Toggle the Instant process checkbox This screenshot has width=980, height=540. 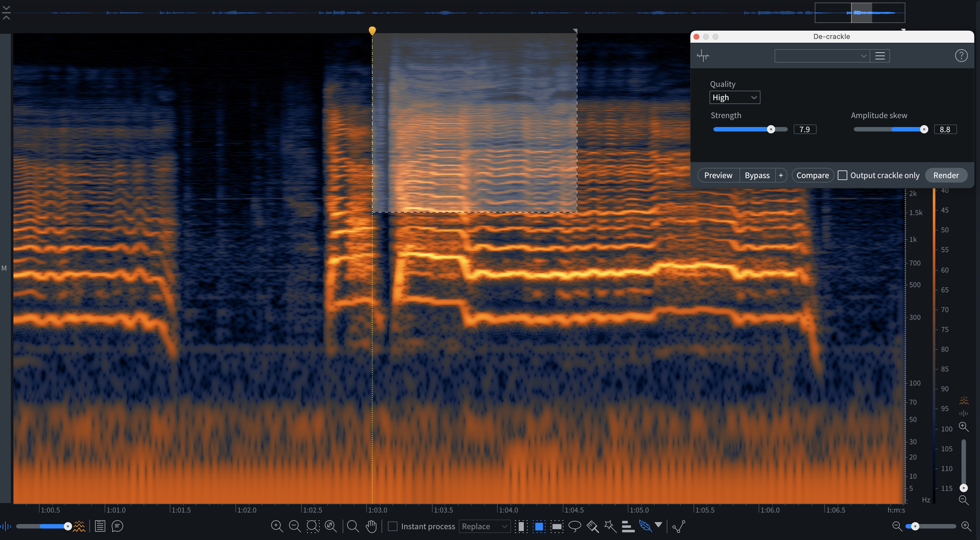(x=393, y=527)
